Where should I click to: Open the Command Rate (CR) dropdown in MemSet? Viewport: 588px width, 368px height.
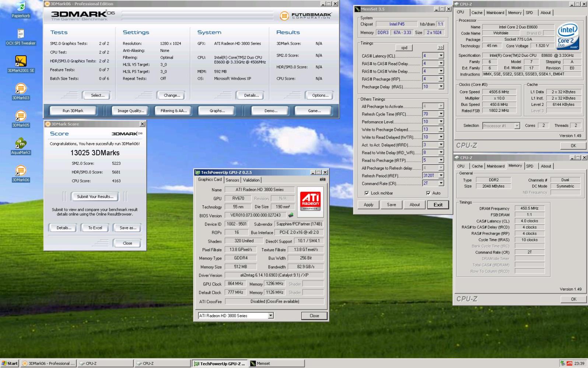[x=441, y=183]
